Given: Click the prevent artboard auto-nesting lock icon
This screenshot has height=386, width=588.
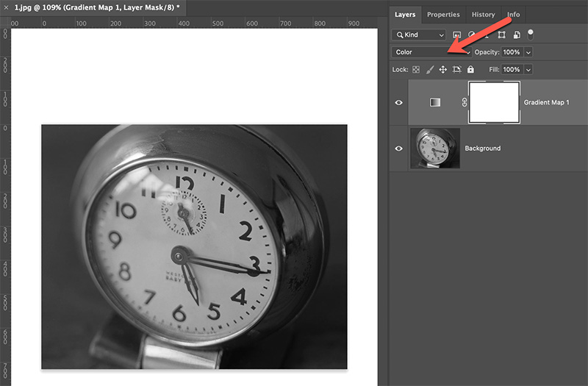Looking at the screenshot, I should tap(456, 70).
